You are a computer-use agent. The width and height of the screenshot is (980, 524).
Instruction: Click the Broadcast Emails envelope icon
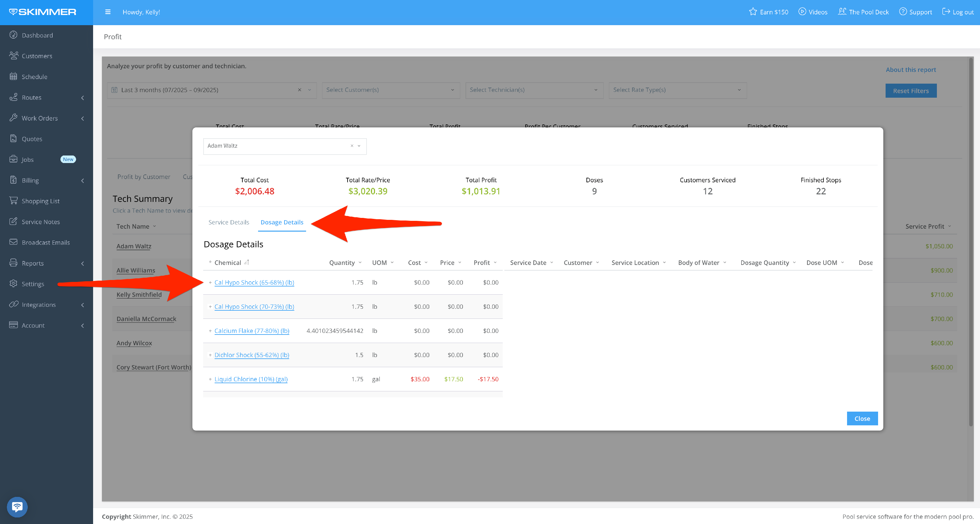(x=13, y=242)
